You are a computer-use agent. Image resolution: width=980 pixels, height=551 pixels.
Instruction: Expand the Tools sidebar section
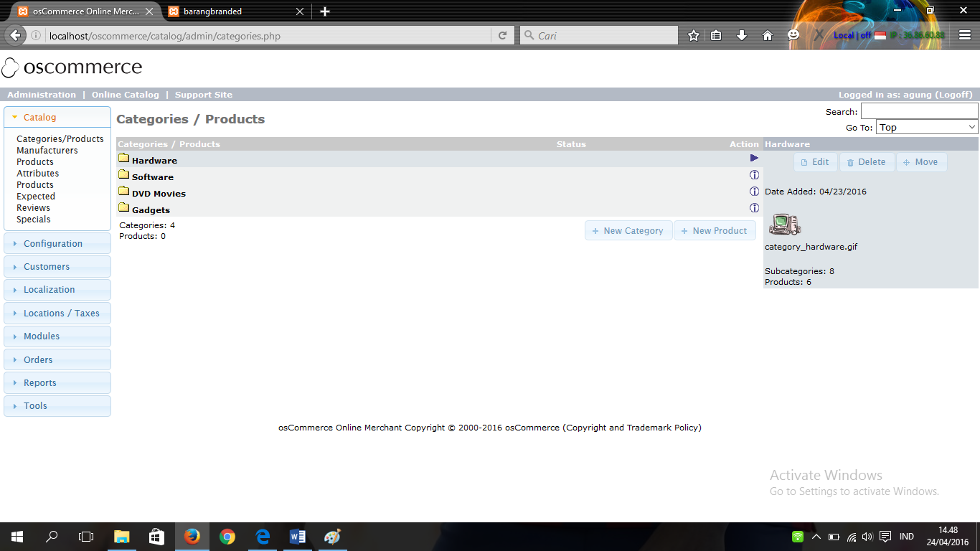pos(57,406)
